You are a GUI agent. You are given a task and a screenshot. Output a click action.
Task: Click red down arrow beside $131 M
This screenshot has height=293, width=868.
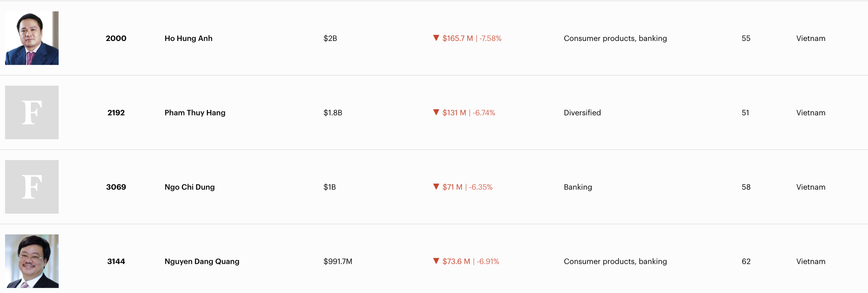436,112
